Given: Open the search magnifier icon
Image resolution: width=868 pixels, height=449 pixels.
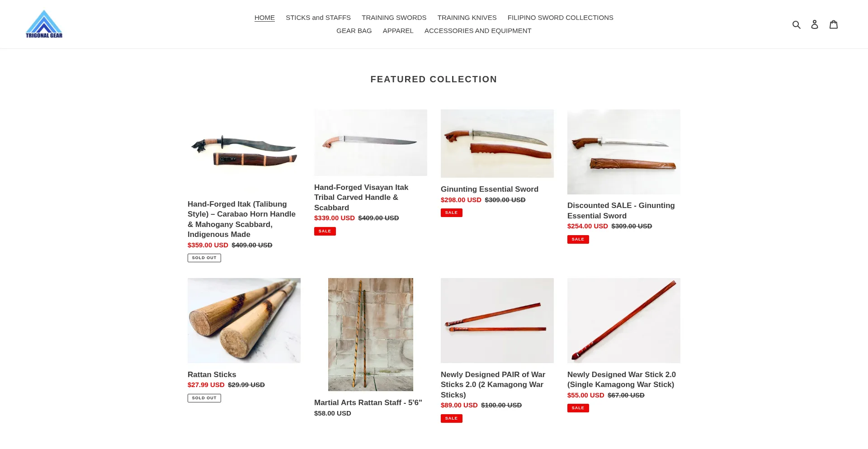Looking at the screenshot, I should tap(797, 24).
